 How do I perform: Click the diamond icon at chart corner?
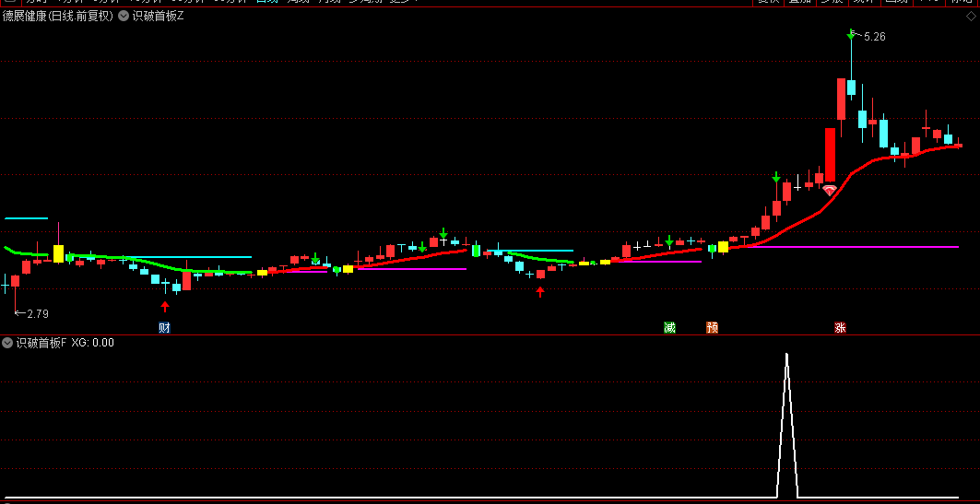[970, 17]
